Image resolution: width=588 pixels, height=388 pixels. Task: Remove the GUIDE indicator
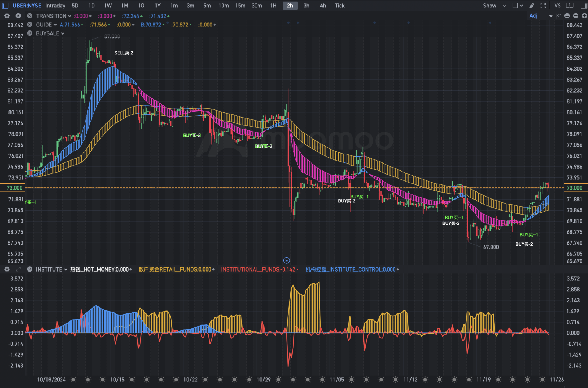[x=29, y=25]
